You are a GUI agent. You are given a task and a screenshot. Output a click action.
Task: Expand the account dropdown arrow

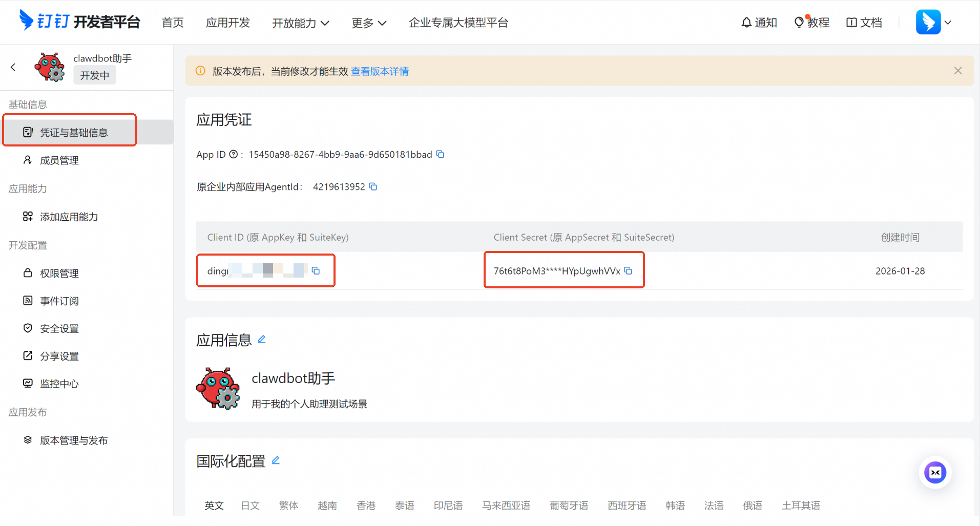pyautogui.click(x=948, y=23)
